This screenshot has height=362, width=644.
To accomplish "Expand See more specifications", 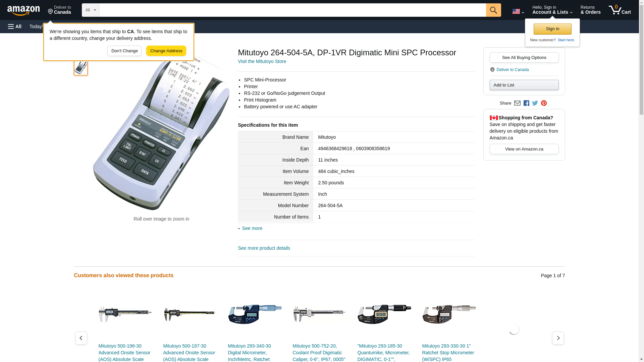I will [x=252, y=228].
